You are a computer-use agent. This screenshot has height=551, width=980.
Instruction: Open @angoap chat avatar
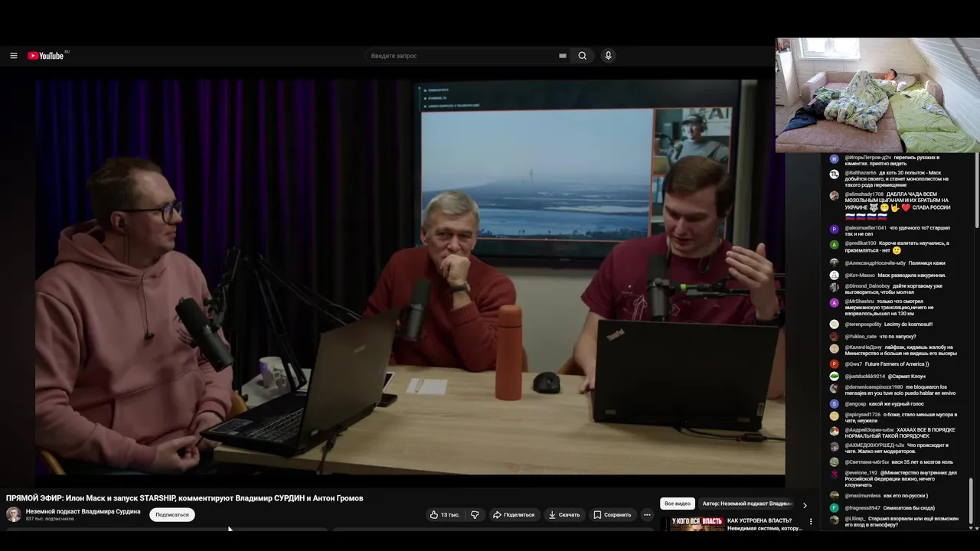834,404
